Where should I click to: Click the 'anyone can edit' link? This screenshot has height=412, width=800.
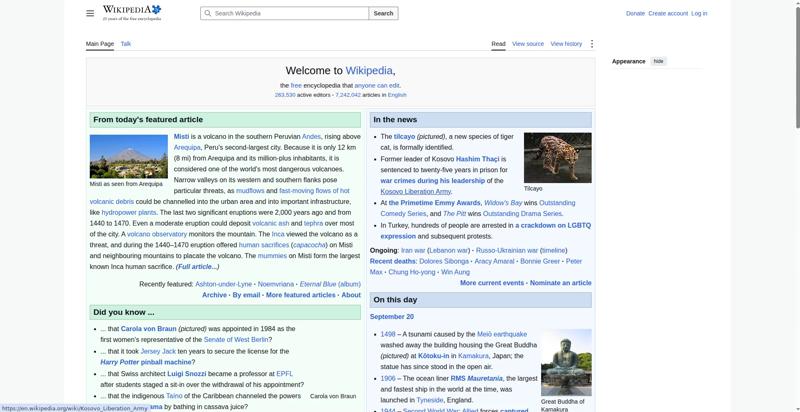377,86
